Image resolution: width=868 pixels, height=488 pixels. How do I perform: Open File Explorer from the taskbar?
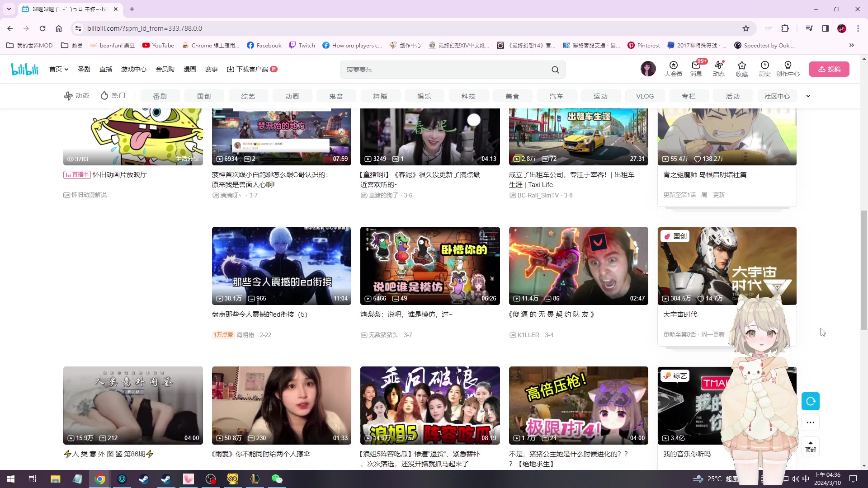click(x=55, y=479)
